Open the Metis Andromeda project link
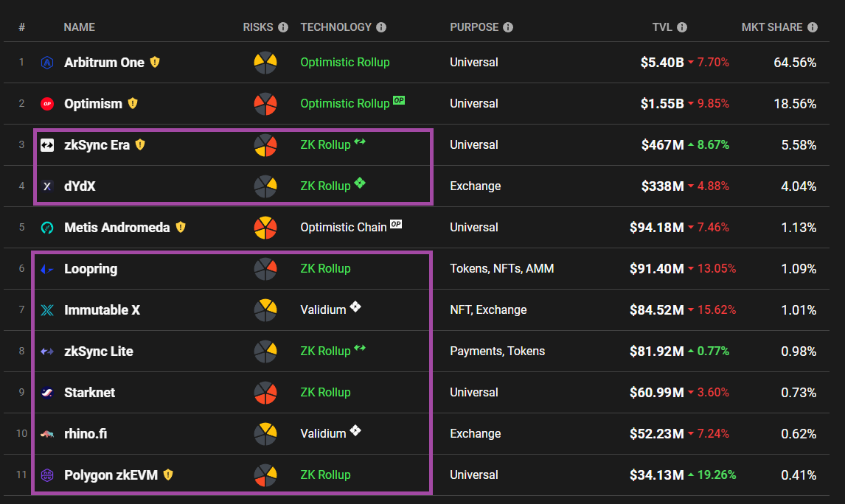This screenshot has width=845, height=504. (117, 228)
